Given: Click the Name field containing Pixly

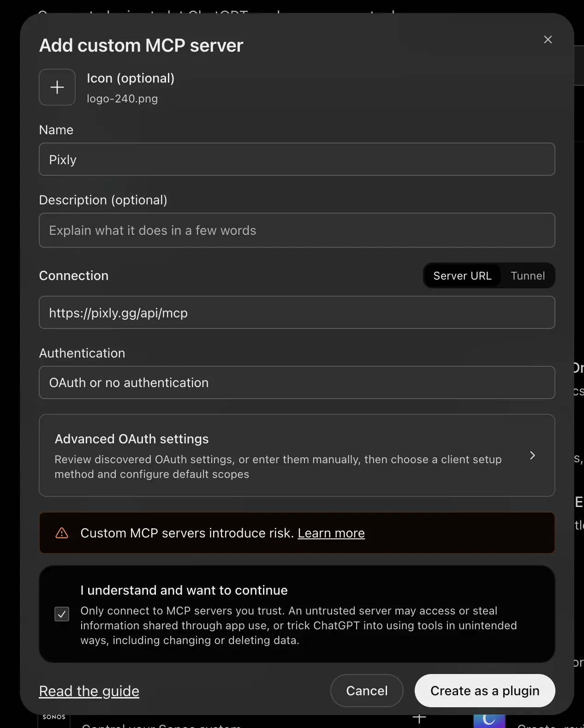Looking at the screenshot, I should pos(297,159).
